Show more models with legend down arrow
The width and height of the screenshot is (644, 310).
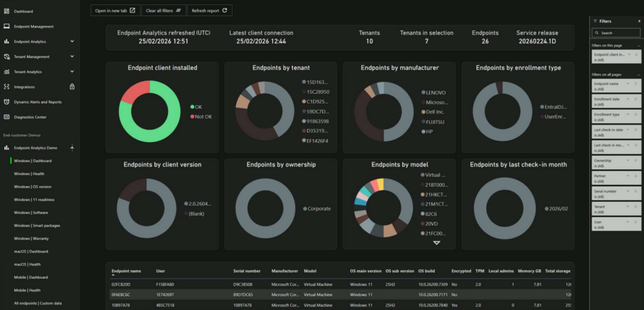point(436,243)
